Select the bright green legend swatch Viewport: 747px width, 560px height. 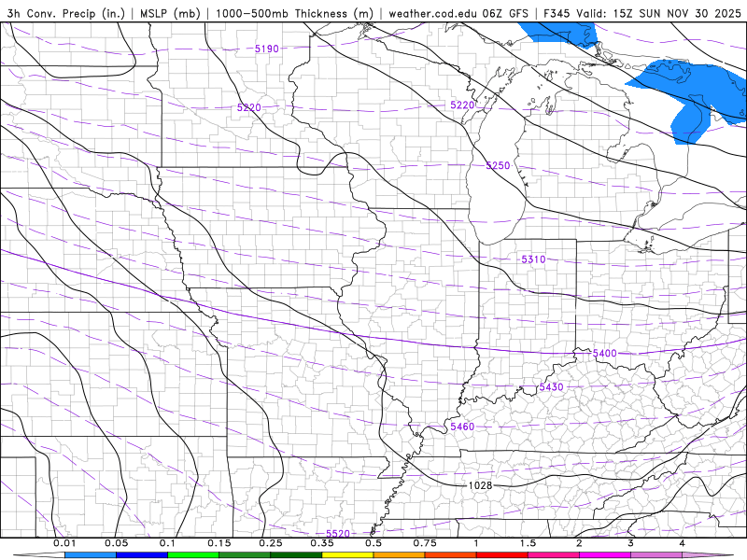[193, 555]
